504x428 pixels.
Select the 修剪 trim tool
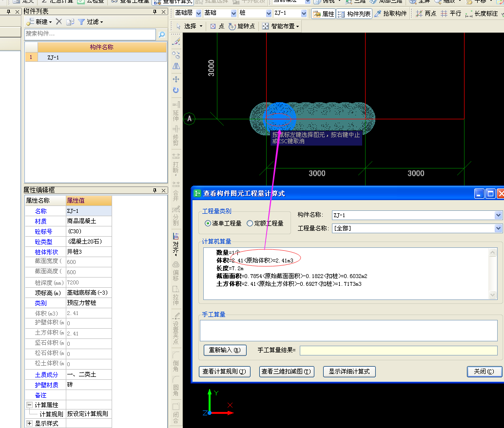click(176, 136)
